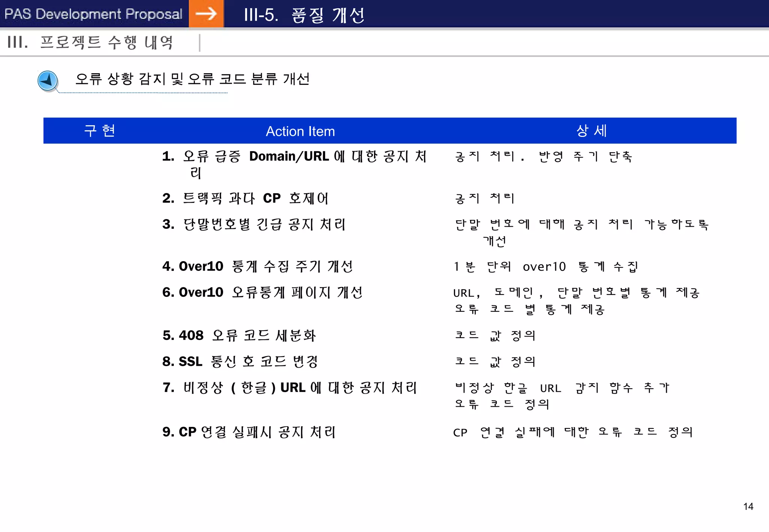Select item '1. 오류 급증 Domain/URL 에 대한 공지 처리'
Screen dimensions: 769x532
(x=294, y=164)
